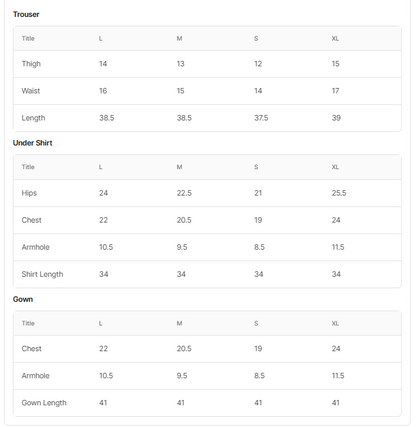The height and width of the screenshot is (427, 416).
Task: Select the Under Shirt section heading
Action: pyautogui.click(x=33, y=143)
